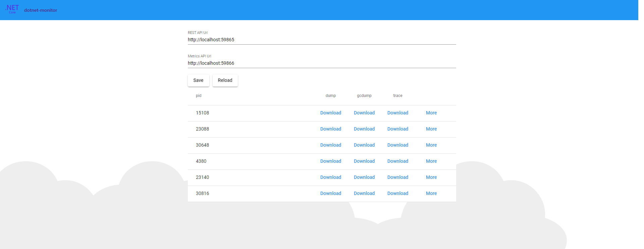Download gcdump for pid 15108
The width and height of the screenshot is (644, 249).
(x=364, y=113)
